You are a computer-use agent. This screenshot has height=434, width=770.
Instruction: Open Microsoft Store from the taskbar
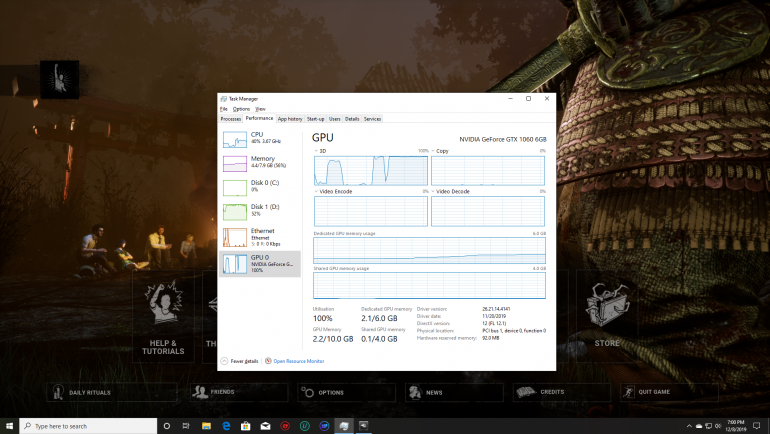tap(246, 426)
